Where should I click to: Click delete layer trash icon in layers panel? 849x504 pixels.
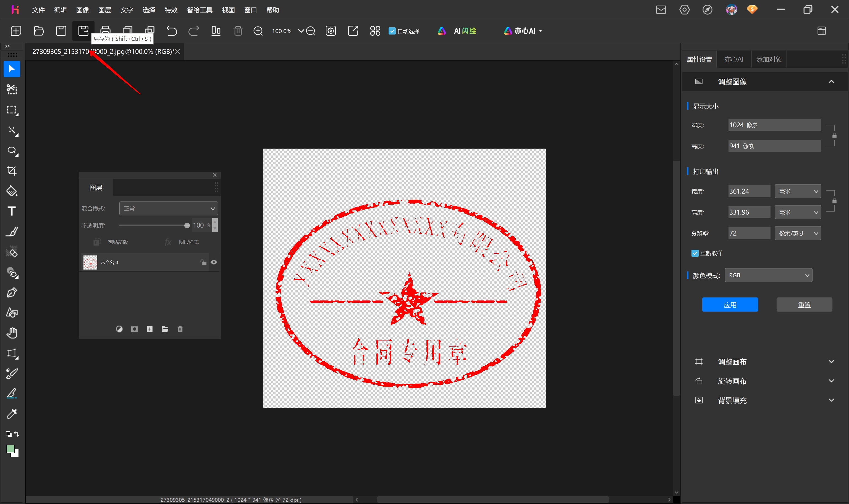pos(180,329)
